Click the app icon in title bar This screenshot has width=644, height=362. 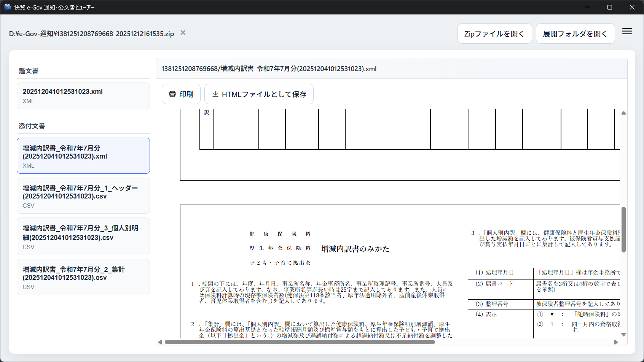[8, 7]
